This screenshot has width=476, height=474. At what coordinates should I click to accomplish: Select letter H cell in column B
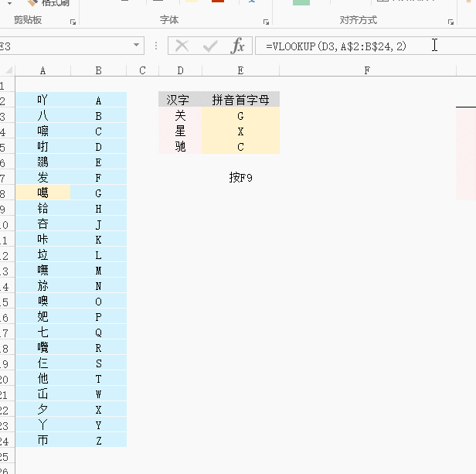pyautogui.click(x=98, y=208)
